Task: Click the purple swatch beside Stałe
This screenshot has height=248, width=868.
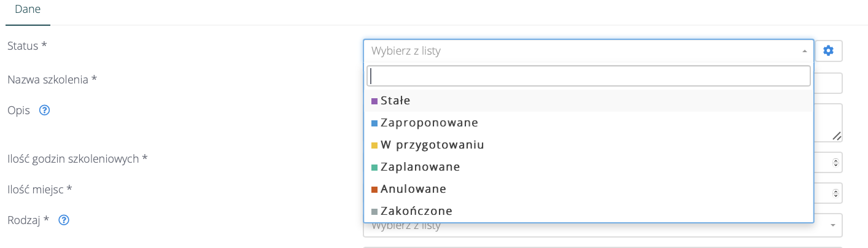Action: coord(374,101)
